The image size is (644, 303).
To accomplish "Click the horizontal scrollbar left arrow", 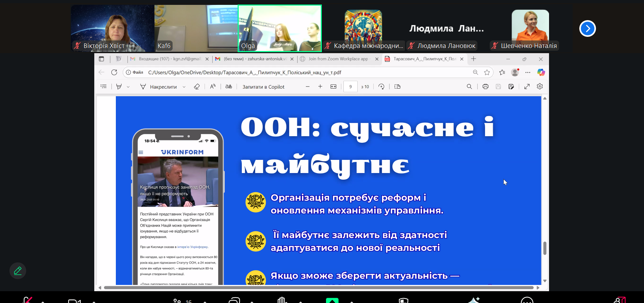I will click(x=100, y=288).
